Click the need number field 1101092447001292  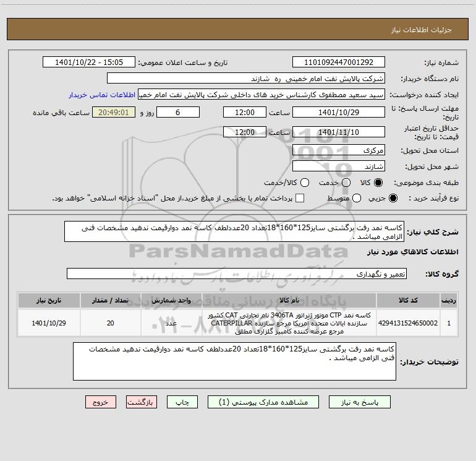[339, 62]
